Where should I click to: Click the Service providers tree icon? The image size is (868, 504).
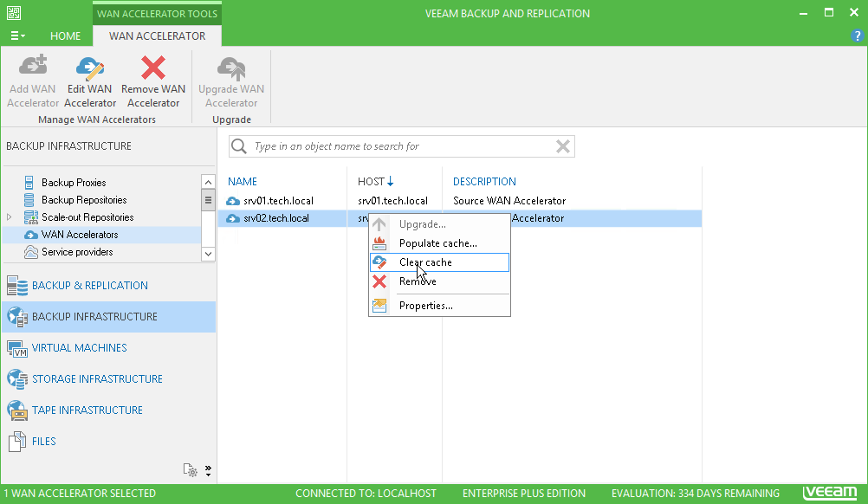tap(31, 252)
